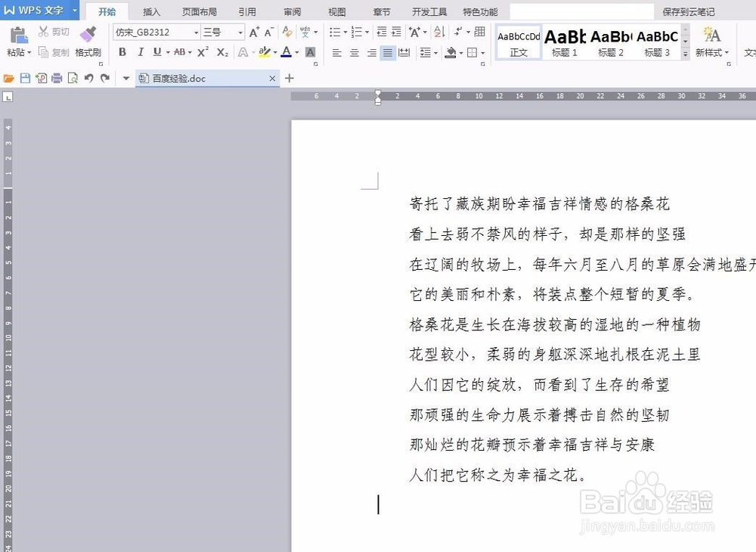Open the 视图 (View) tab

[x=336, y=11]
